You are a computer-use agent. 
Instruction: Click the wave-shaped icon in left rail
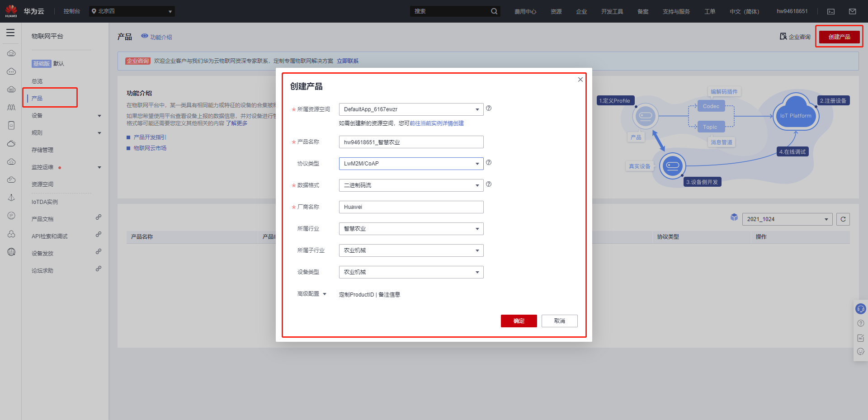coord(11,108)
